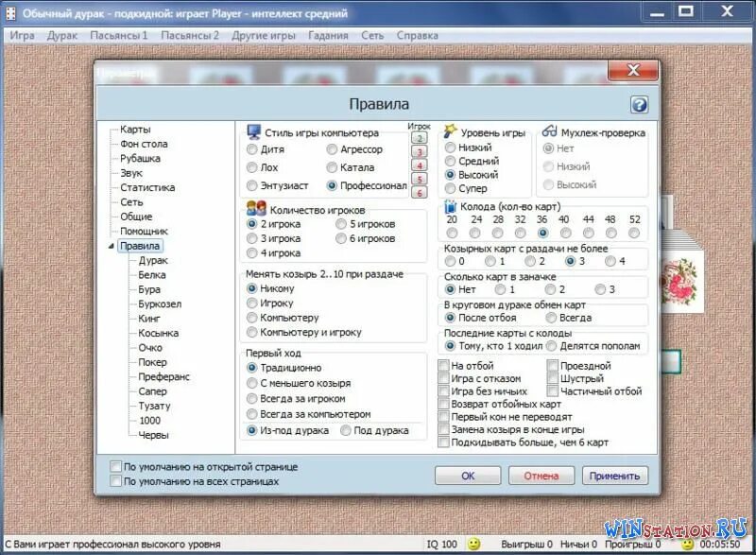Close the Параметры dialog

click(633, 70)
